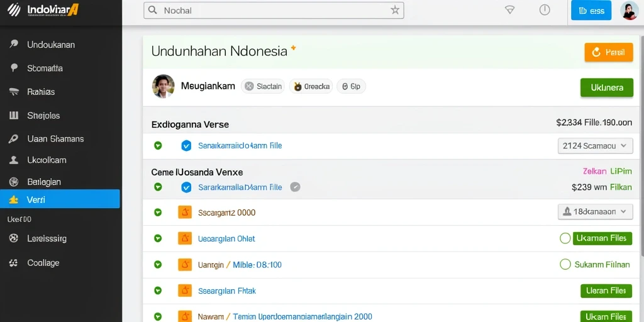Click the search magnifier icon

tap(152, 10)
